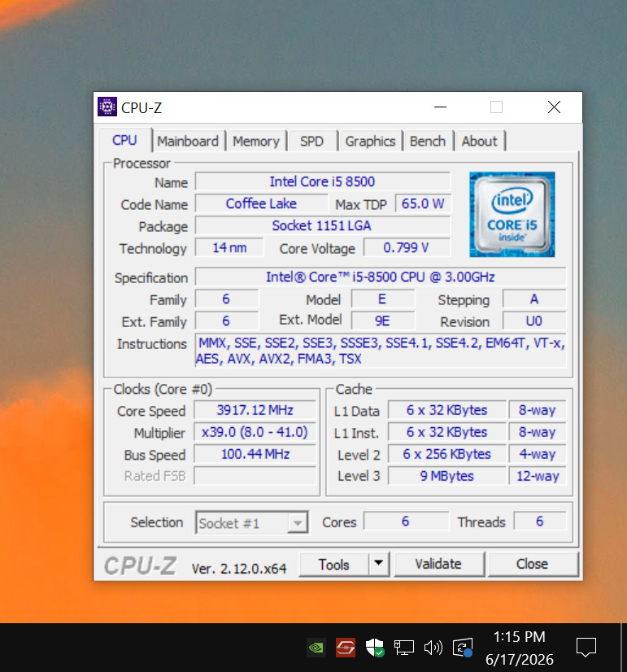Click the Ver. 2.12.0.x64 version text

(239, 569)
